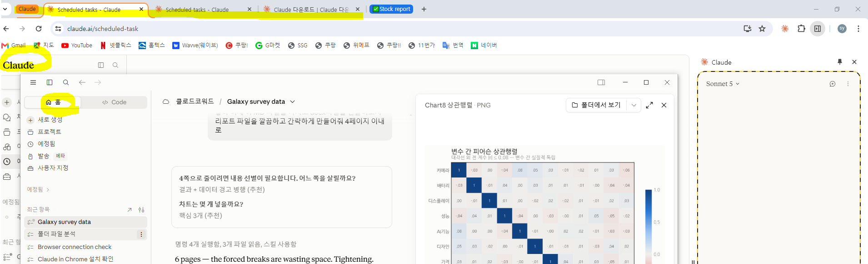
Task: Open the filter icon beside 최근 항목
Action: [141, 210]
